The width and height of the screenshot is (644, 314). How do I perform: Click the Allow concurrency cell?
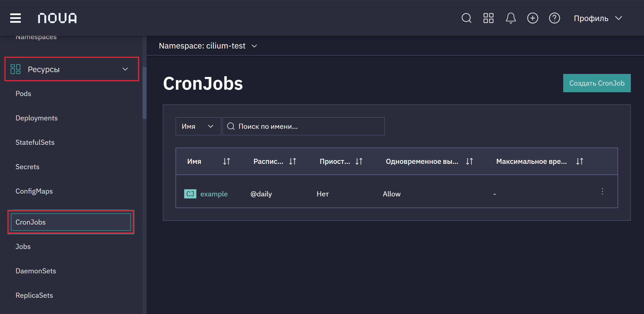[391, 194]
